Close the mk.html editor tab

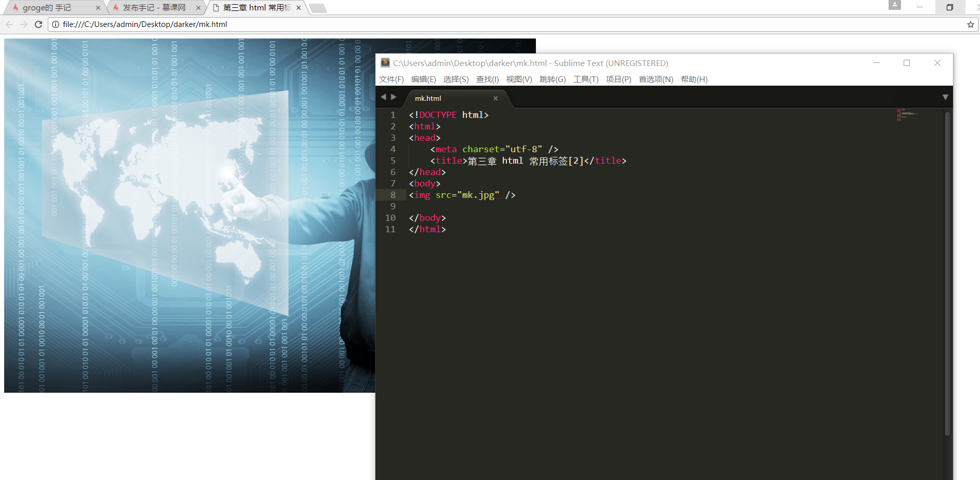tap(495, 98)
